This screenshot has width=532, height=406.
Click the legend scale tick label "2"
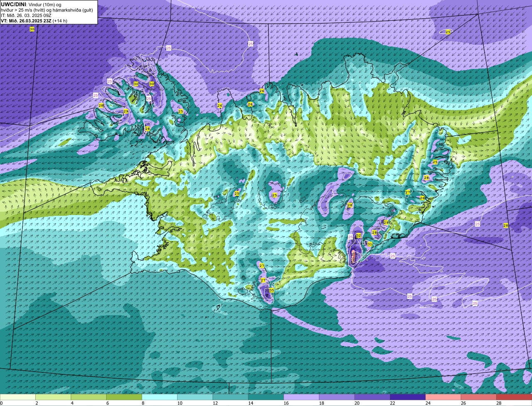tap(37, 403)
